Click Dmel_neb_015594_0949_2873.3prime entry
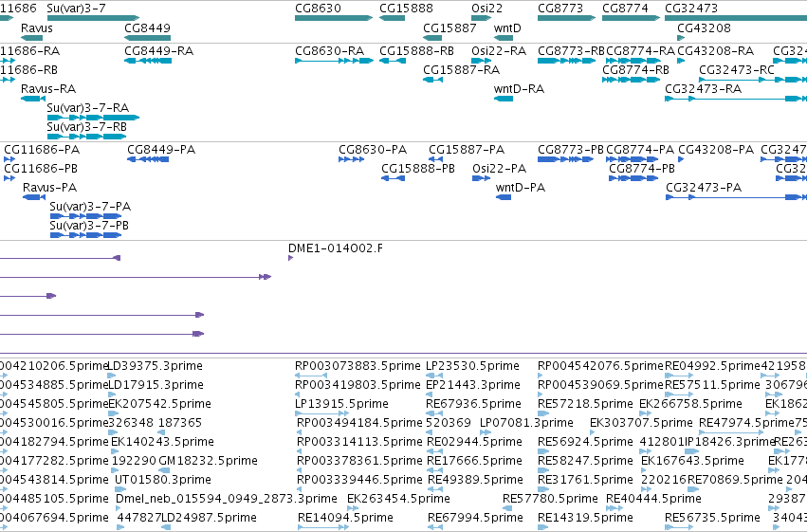 pyautogui.click(x=227, y=499)
